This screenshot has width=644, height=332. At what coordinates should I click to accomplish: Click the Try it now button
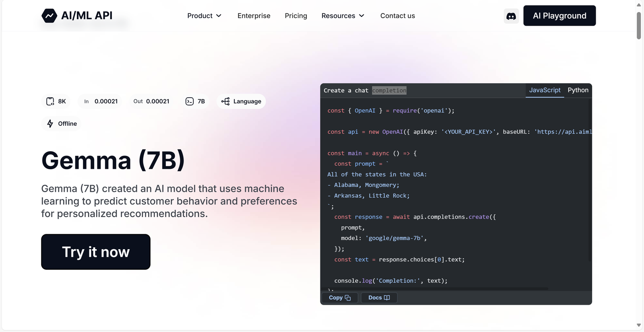pos(96,252)
